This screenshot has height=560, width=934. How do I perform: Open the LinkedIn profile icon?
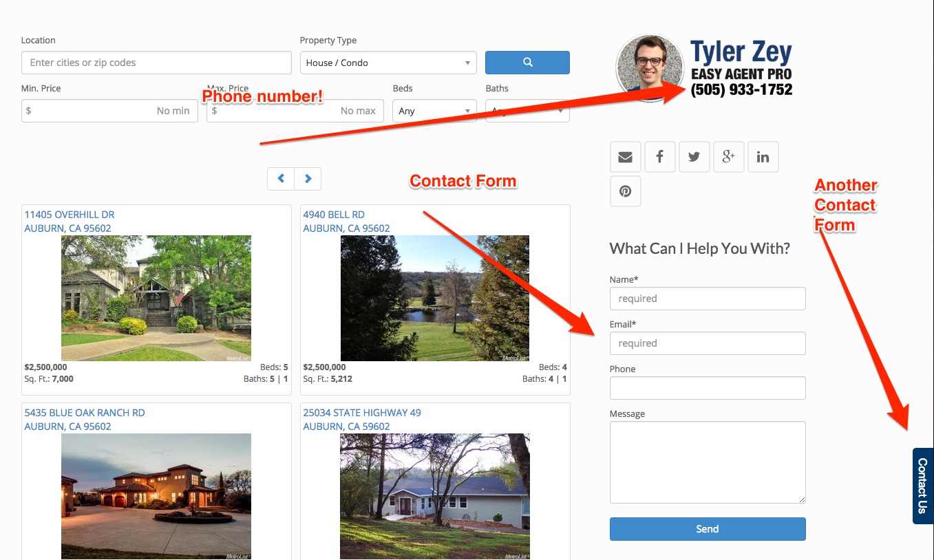(763, 157)
